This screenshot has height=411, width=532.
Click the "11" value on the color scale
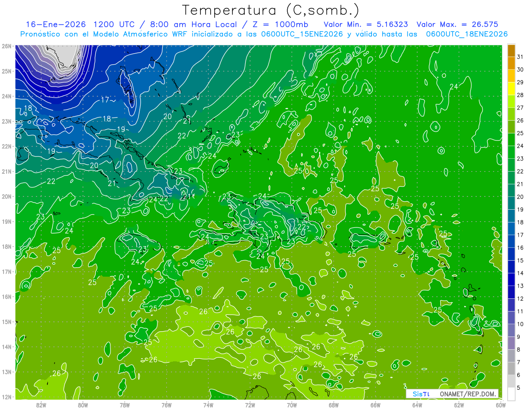520,311
